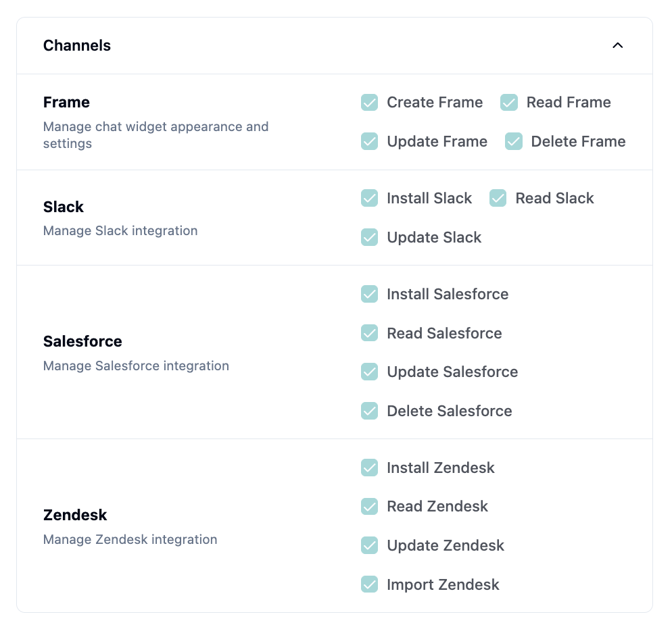The image size is (672, 627).
Task: Uncheck the Update Slack checkbox
Action: (x=369, y=237)
